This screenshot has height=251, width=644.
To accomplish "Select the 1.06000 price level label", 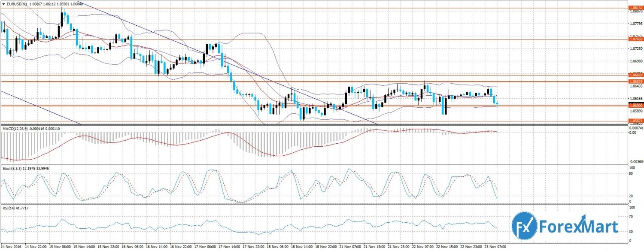I will click(x=635, y=105).
